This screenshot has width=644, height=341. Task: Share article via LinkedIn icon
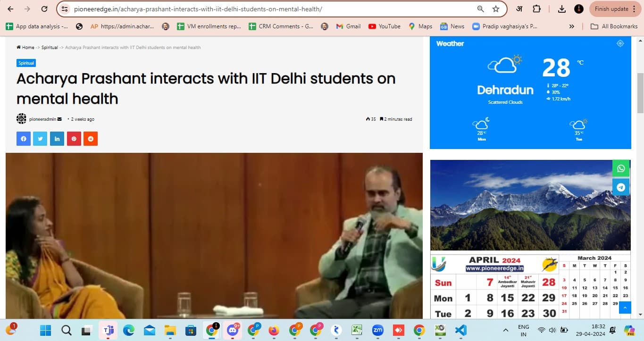click(x=57, y=139)
